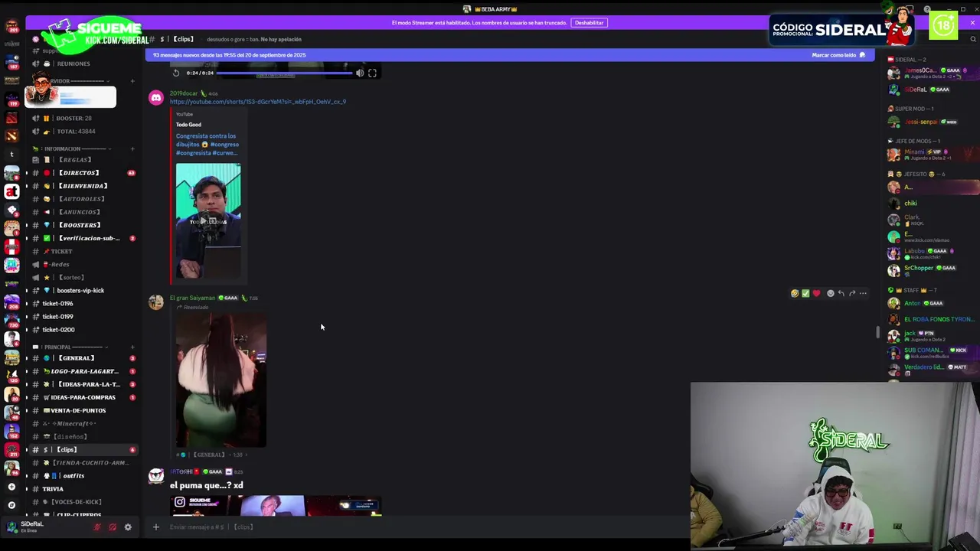Open the dice server icon with 3 badge
Viewport: 980px width, 551px height.
click(11, 210)
